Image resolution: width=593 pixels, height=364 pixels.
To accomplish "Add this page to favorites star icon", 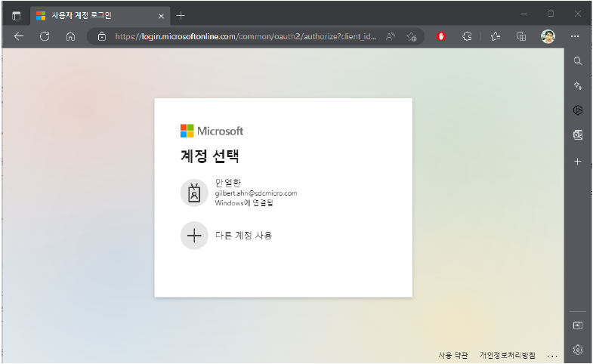I will pos(412,36).
